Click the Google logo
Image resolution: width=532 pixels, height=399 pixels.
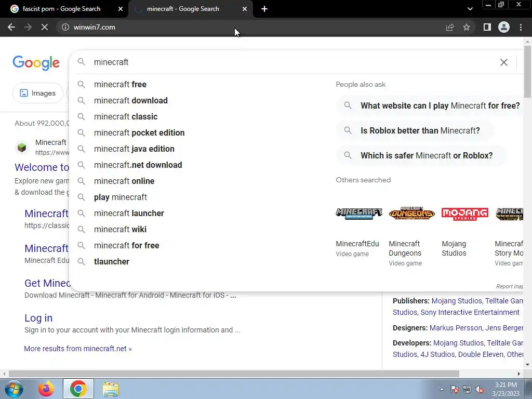36,63
